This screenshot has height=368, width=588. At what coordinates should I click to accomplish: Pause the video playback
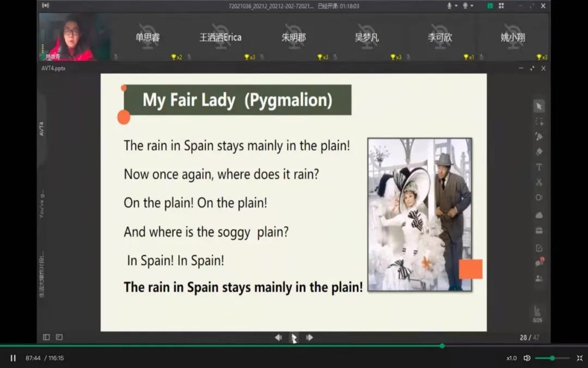coord(13,358)
